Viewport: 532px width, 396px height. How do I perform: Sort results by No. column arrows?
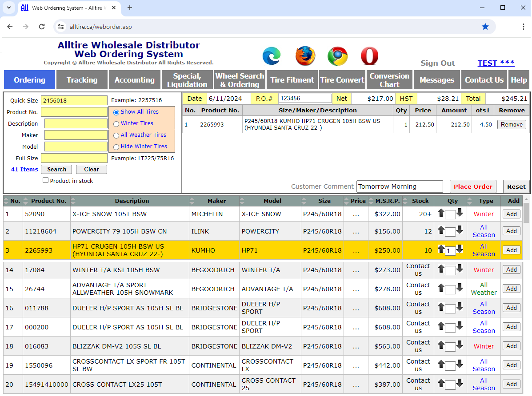coord(6,201)
